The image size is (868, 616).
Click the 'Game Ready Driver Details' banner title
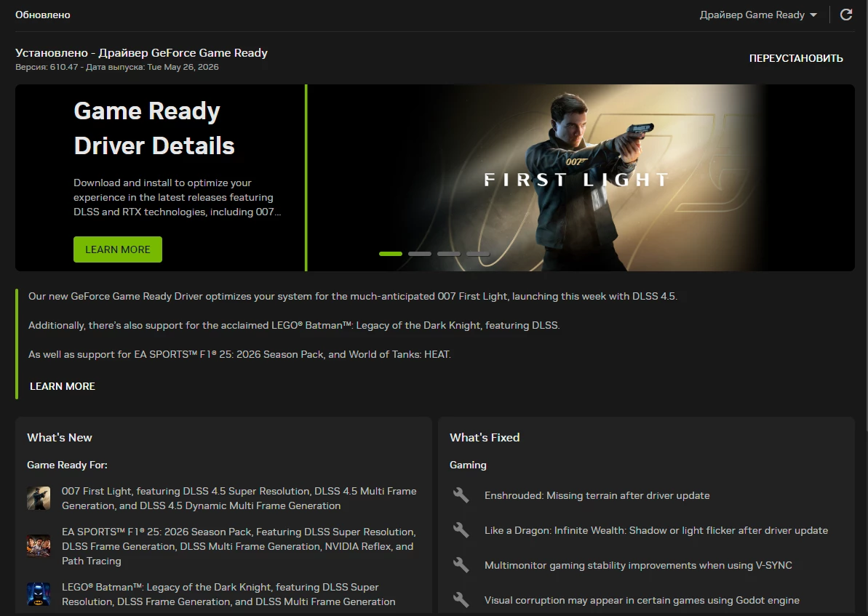[154, 129]
